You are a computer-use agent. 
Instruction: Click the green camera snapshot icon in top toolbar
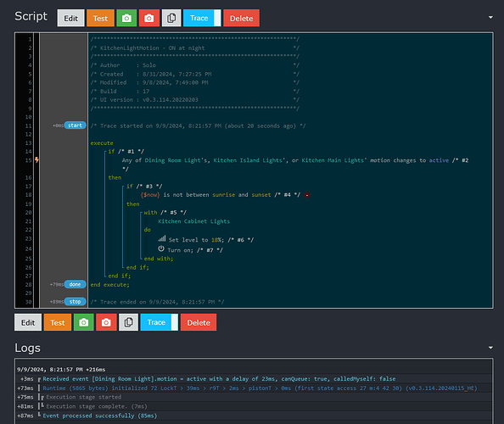(x=126, y=18)
